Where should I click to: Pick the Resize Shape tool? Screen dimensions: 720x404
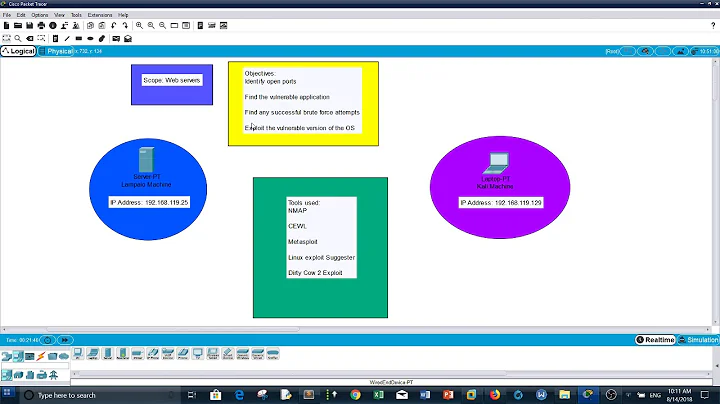tap(41, 39)
